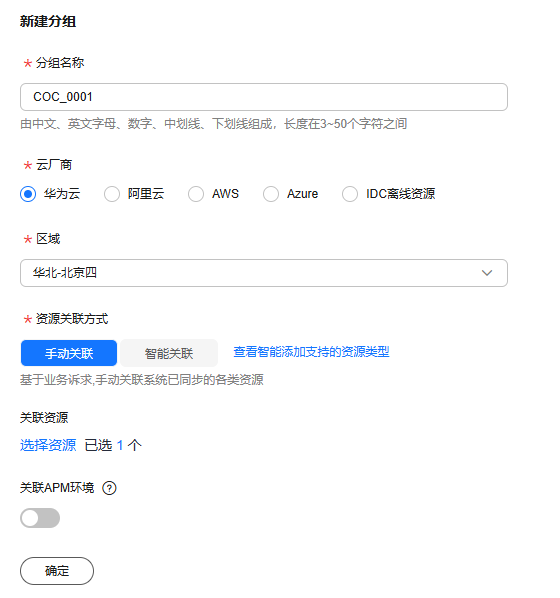Switch to 智能关联 association mode
This screenshot has width=560, height=598.
[x=169, y=353]
